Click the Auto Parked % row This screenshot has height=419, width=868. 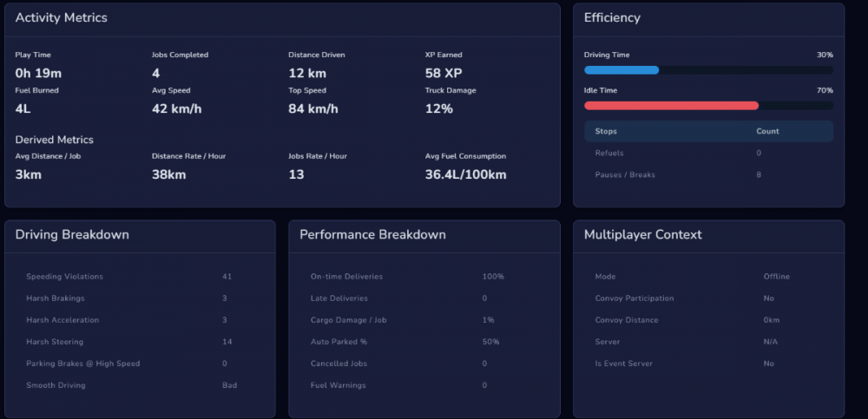(424, 342)
